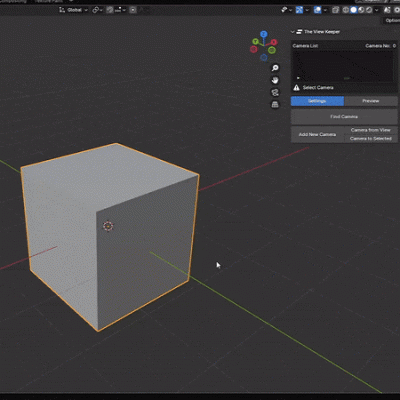The width and height of the screenshot is (400, 400).
Task: Click inside the empty Camera List box
Action: tap(343, 66)
